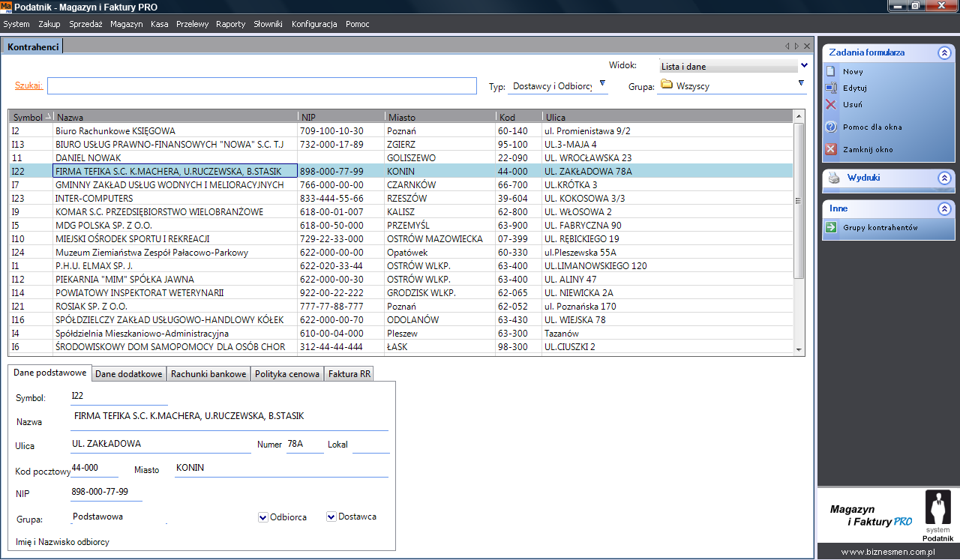Click the Kontrahenci tab close X

807,46
